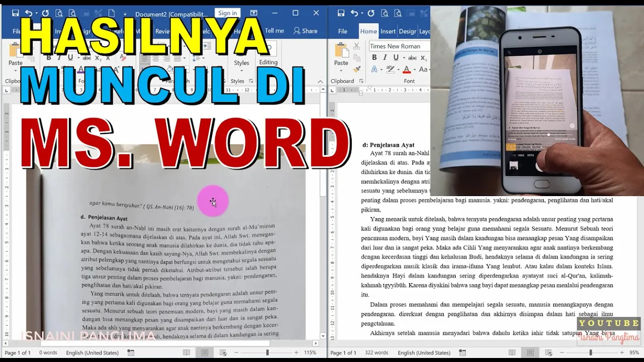Zoom out with minus in left status bar
The width and height of the screenshot is (644, 362).
[236, 353]
